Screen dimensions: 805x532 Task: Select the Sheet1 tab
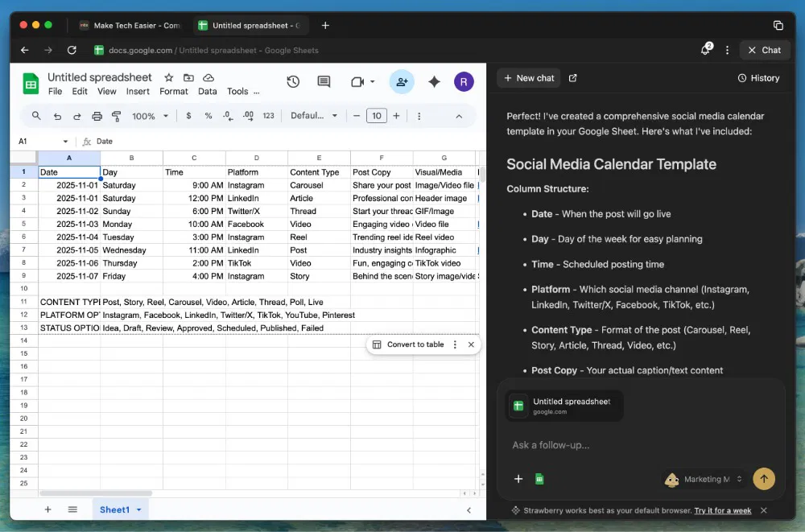click(x=114, y=509)
